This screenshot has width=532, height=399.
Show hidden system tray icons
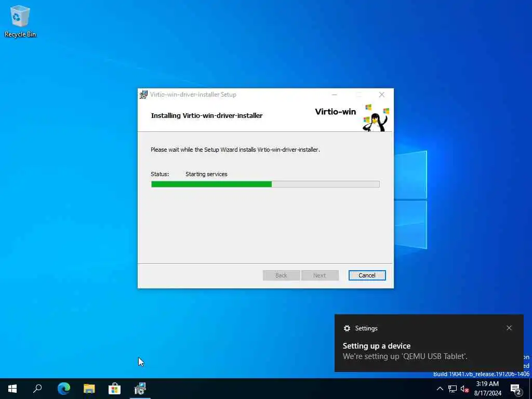coord(440,389)
